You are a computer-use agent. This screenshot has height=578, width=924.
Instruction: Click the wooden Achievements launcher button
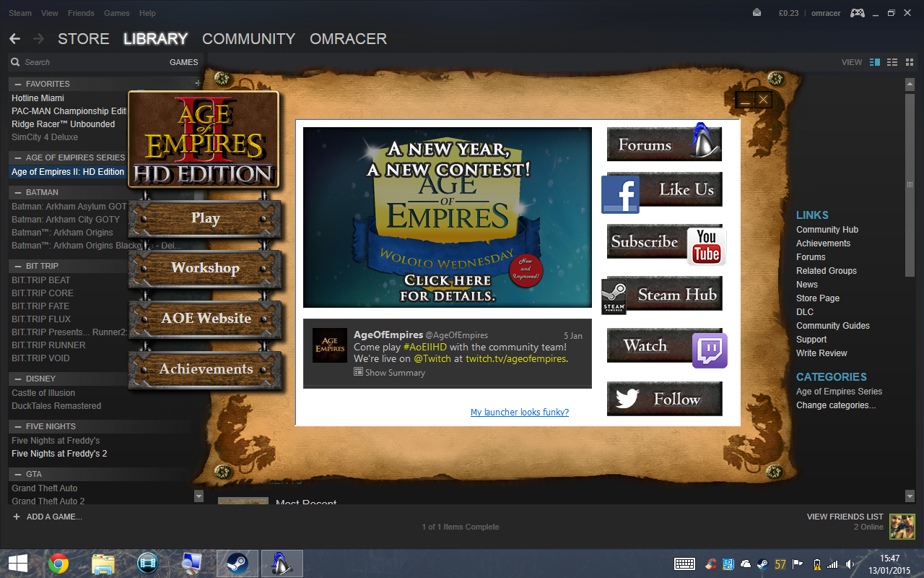(x=206, y=369)
